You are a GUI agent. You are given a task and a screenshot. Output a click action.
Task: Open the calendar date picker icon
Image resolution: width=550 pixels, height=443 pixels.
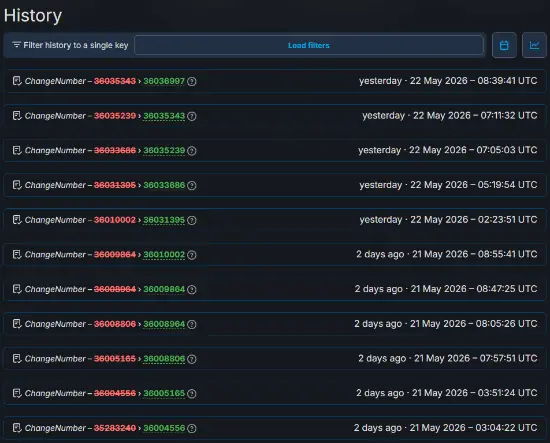click(x=504, y=45)
